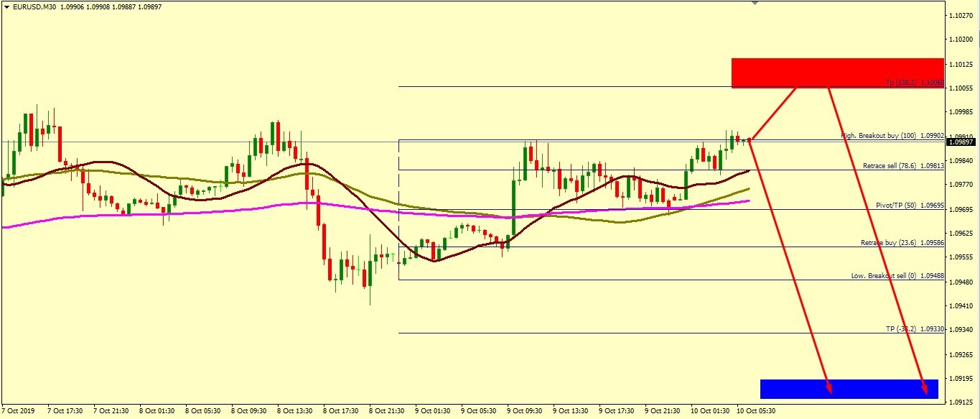Image resolution: width=980 pixels, height=419 pixels.
Task: Select the Pivot/TP (50) level label
Action: 908,206
